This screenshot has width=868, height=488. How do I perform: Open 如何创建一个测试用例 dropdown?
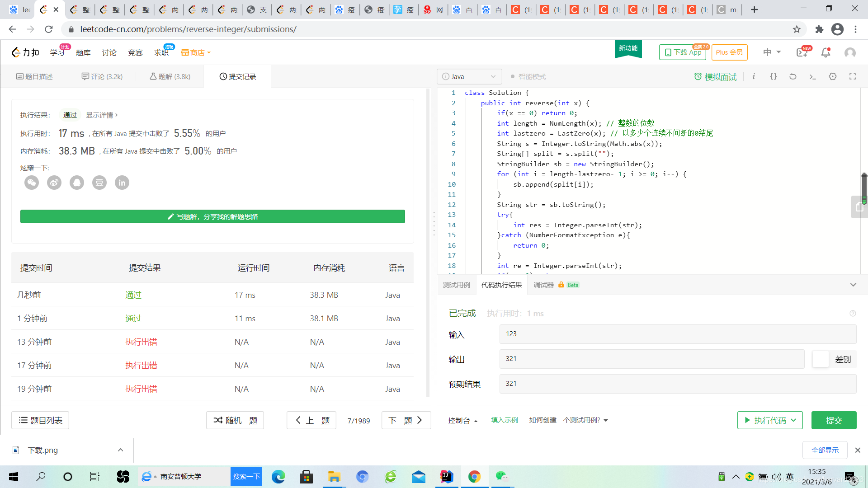(568, 420)
